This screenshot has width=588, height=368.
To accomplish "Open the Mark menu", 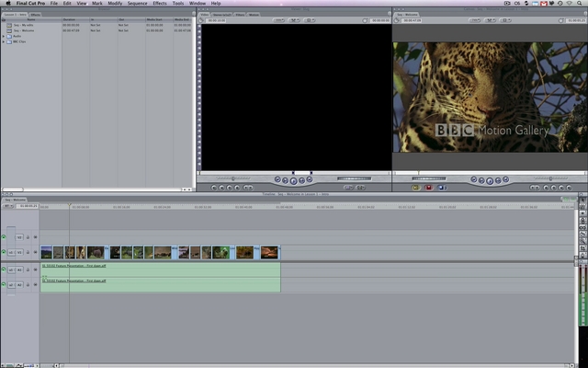I will point(97,3).
